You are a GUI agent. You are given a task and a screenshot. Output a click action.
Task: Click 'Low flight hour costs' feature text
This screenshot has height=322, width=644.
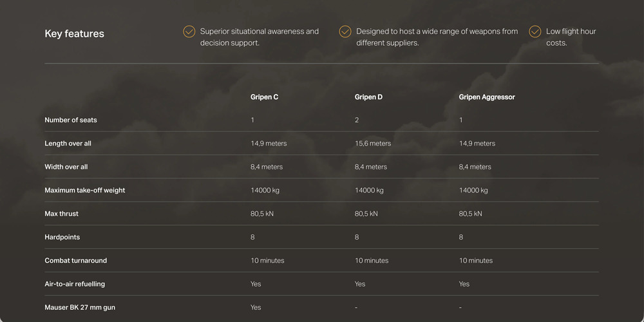(571, 37)
